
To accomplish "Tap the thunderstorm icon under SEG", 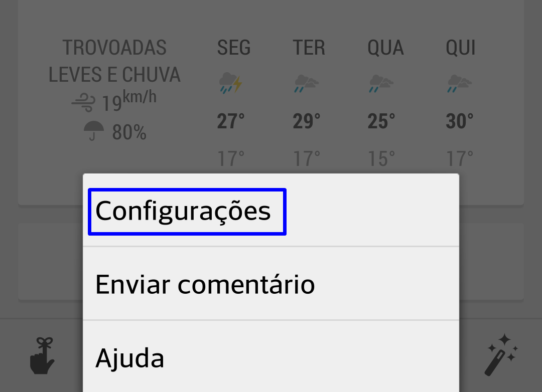I will click(x=230, y=83).
